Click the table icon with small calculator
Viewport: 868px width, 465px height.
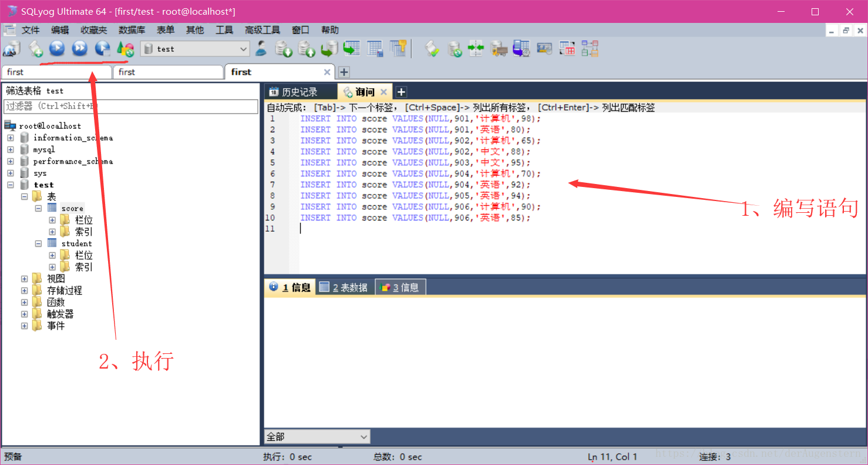pyautogui.click(x=375, y=49)
